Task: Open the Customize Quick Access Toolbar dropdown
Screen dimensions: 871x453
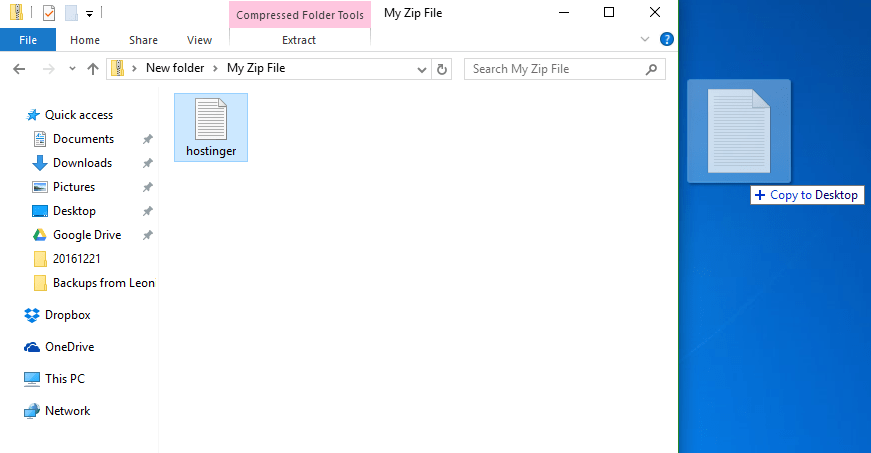Action: [x=89, y=14]
